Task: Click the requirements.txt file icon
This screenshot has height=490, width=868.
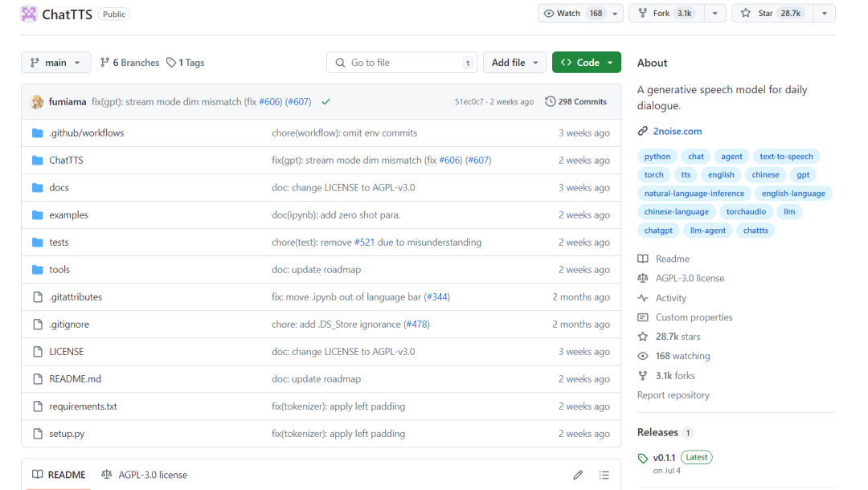Action: click(38, 406)
